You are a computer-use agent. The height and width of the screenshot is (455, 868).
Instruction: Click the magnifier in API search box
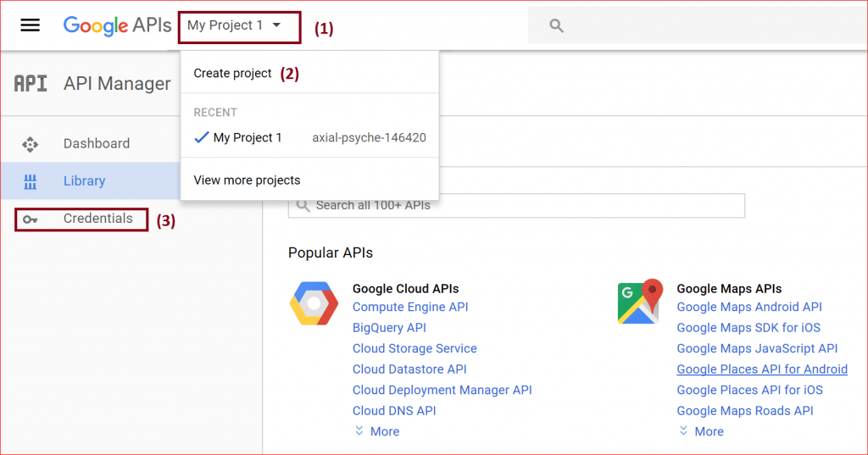[303, 206]
